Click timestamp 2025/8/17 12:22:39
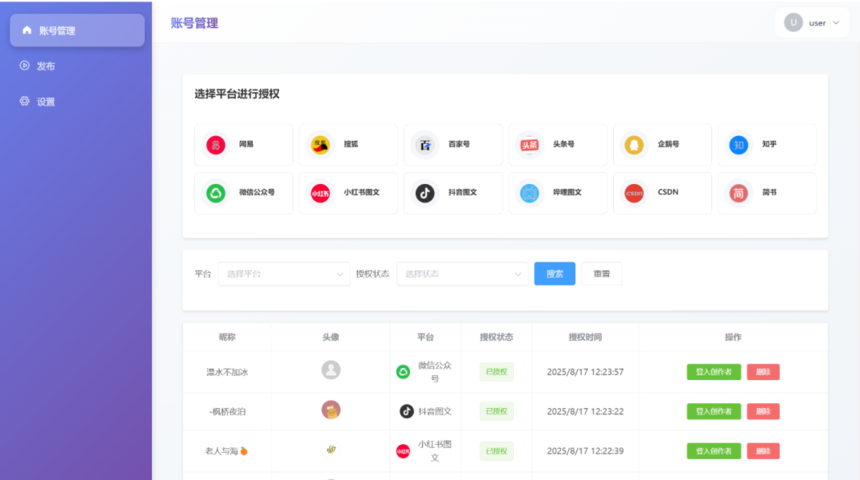This screenshot has height=480, width=860. point(585,451)
